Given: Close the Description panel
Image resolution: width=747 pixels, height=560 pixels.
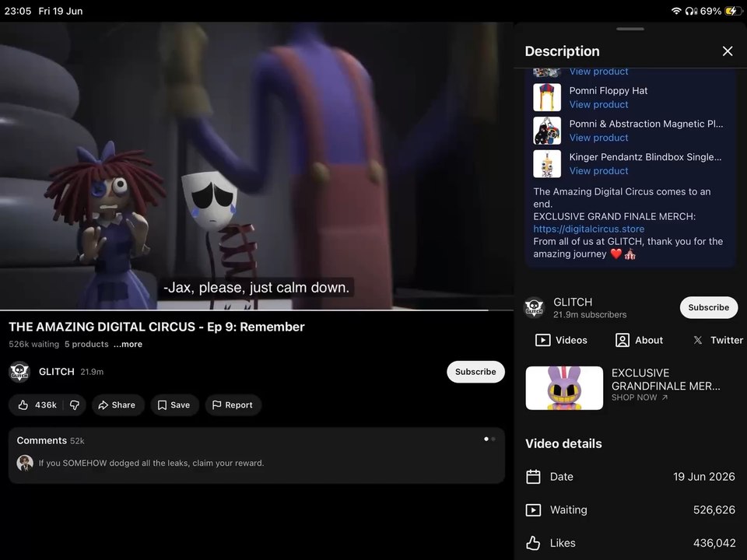Looking at the screenshot, I should [727, 51].
